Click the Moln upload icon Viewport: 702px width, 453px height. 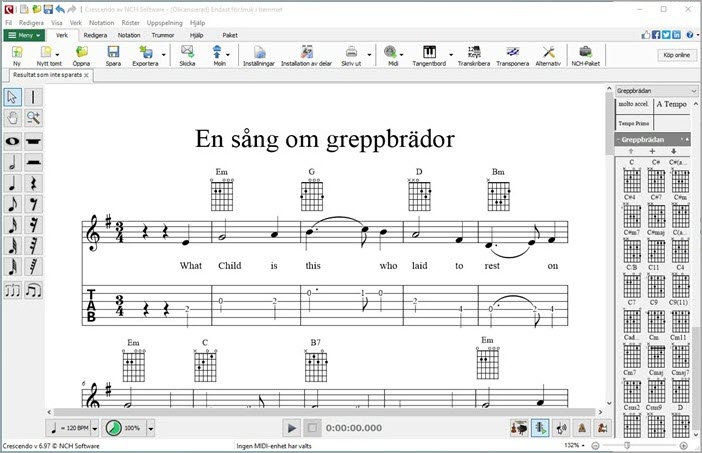click(x=217, y=52)
